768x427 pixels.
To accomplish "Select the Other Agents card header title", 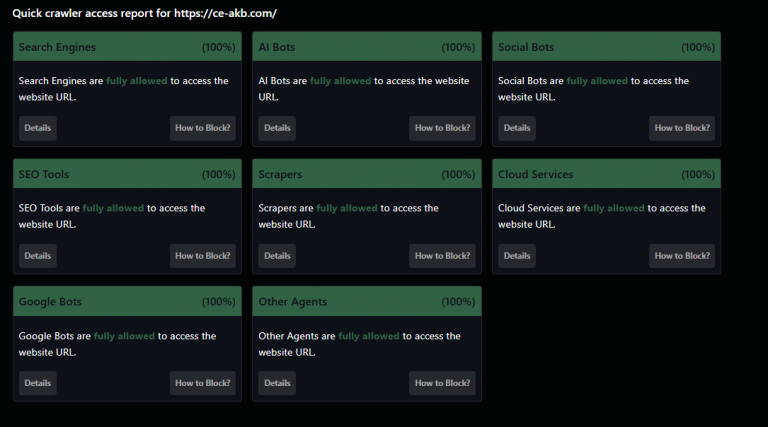I will coord(292,302).
